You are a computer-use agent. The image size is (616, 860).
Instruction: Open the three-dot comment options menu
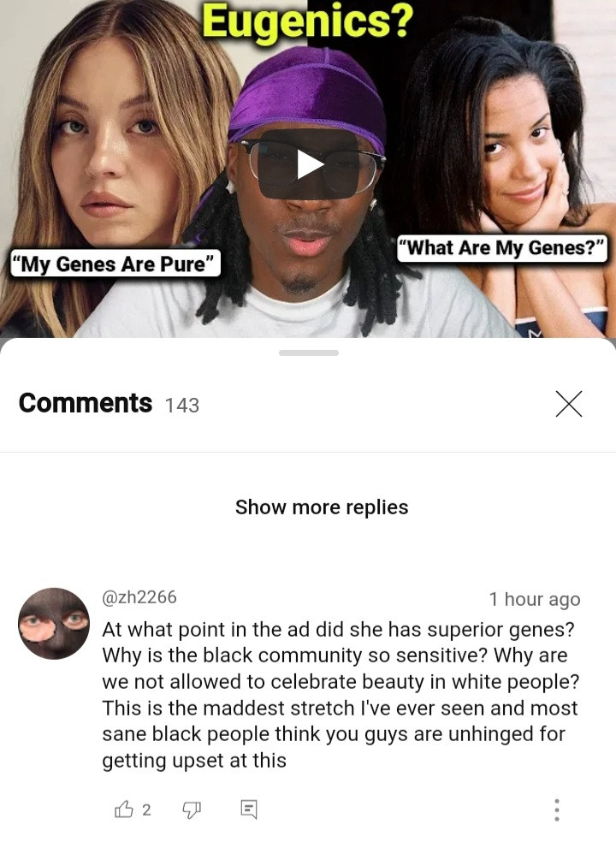[x=557, y=810]
